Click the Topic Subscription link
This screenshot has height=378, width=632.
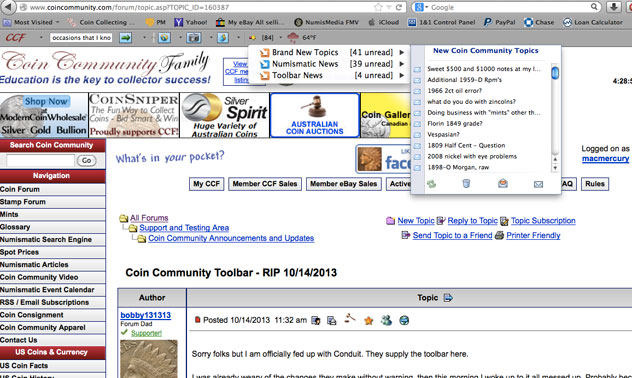coord(543,221)
